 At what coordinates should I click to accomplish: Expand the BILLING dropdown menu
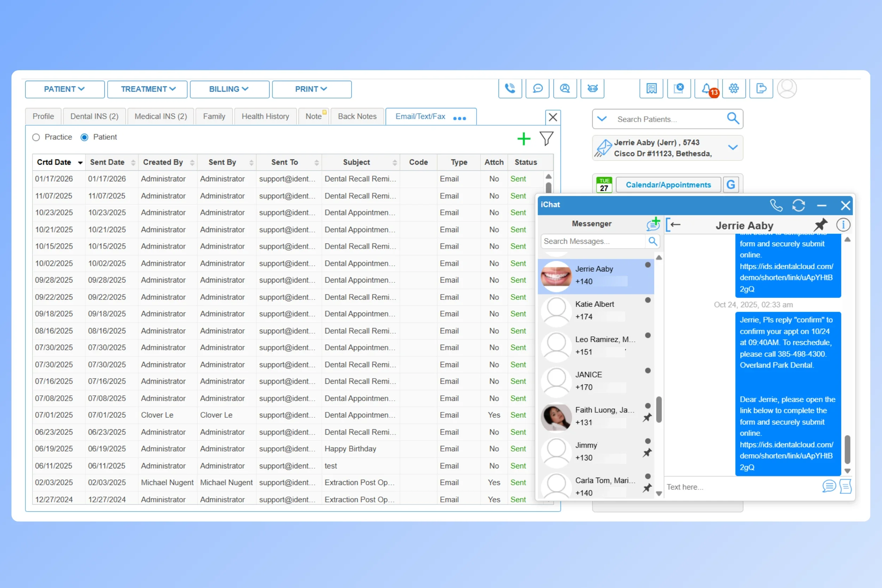(229, 89)
